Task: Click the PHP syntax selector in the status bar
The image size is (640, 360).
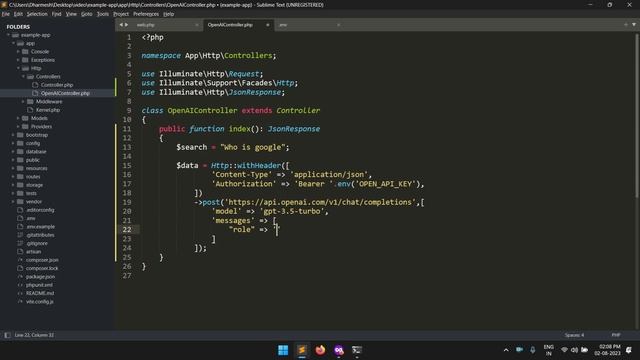Action: pos(616,335)
